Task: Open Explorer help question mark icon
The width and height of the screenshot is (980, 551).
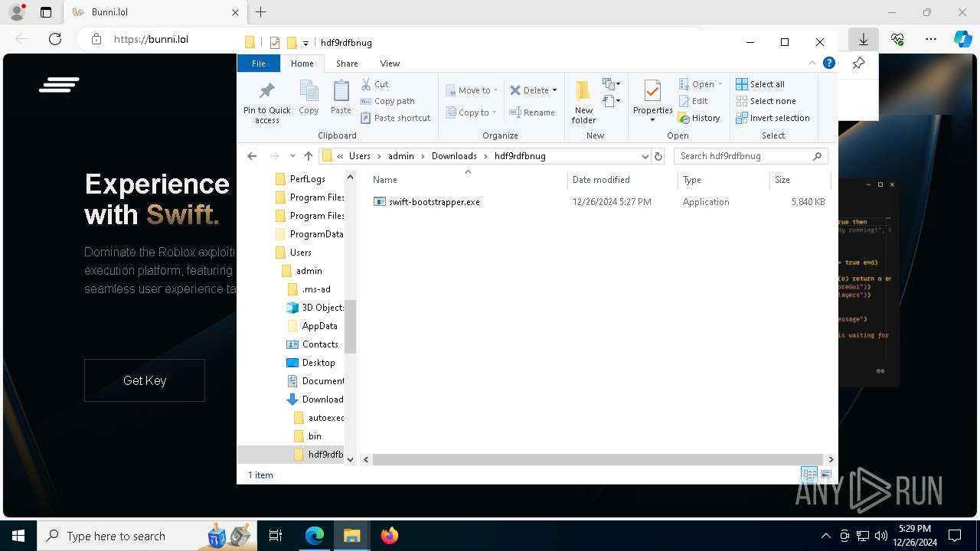Action: click(828, 64)
